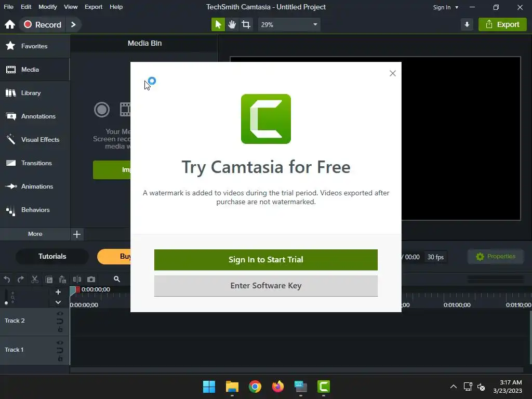
Task: Click the plus button beside More
Action: tap(77, 234)
